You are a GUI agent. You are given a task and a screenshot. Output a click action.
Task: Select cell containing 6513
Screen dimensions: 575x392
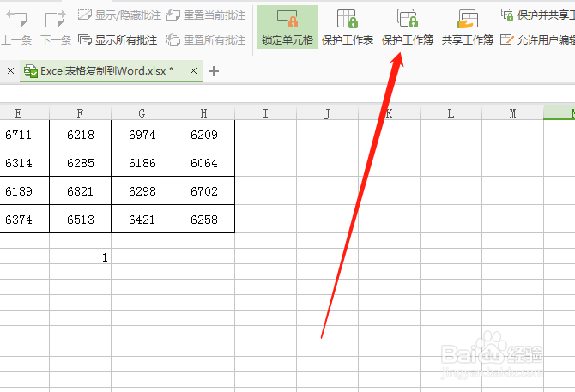coord(80,219)
